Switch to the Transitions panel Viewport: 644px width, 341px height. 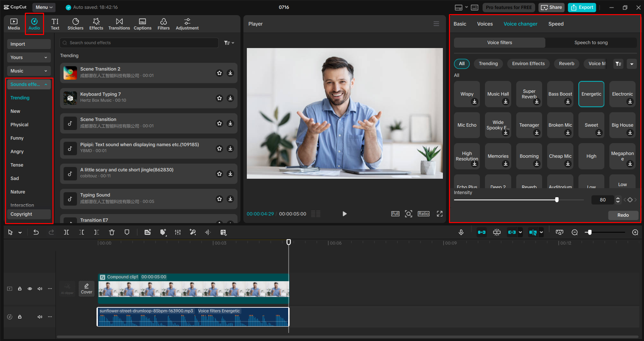(x=119, y=24)
